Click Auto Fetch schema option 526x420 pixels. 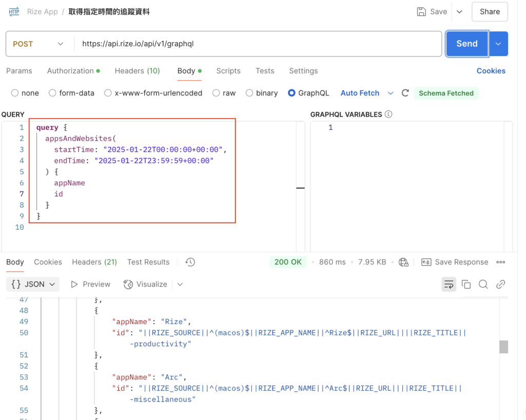360,93
